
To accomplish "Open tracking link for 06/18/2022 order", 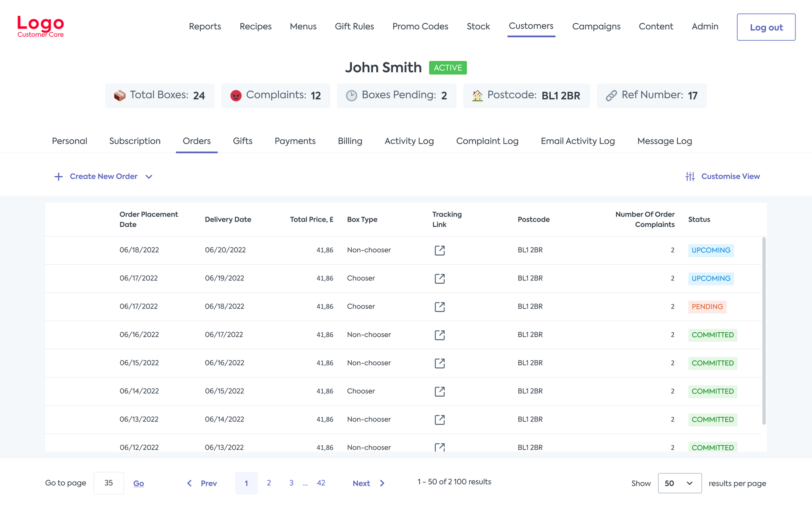I will [x=440, y=250].
